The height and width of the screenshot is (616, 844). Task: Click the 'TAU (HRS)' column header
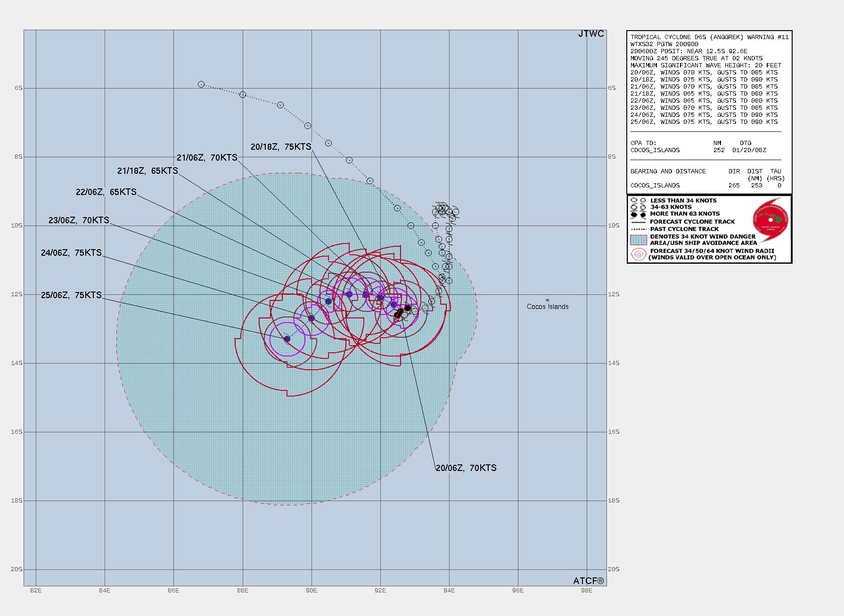(x=776, y=175)
